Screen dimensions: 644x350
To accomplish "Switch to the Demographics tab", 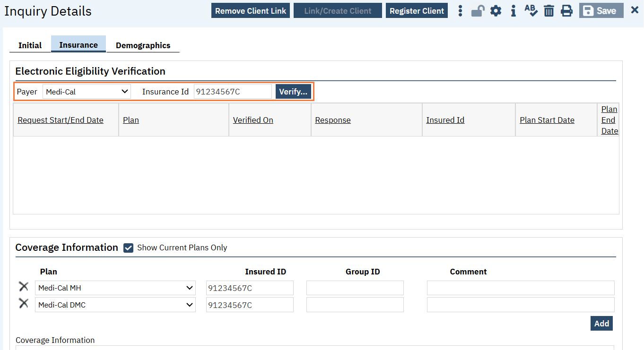I will 143,45.
